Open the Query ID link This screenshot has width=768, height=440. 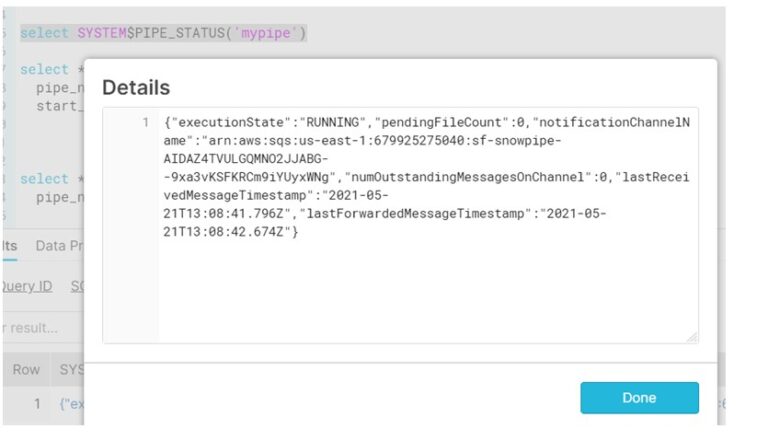tap(26, 286)
